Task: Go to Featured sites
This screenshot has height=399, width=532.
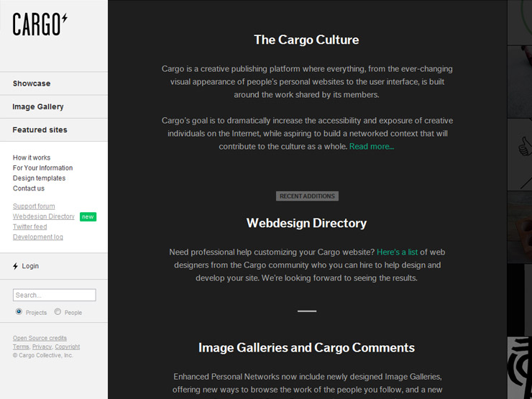Action: coord(40,129)
